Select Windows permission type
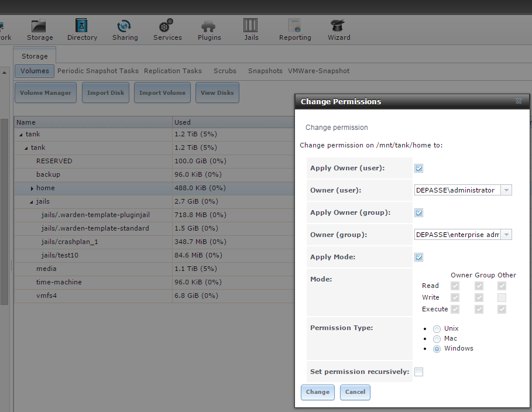 pos(437,349)
